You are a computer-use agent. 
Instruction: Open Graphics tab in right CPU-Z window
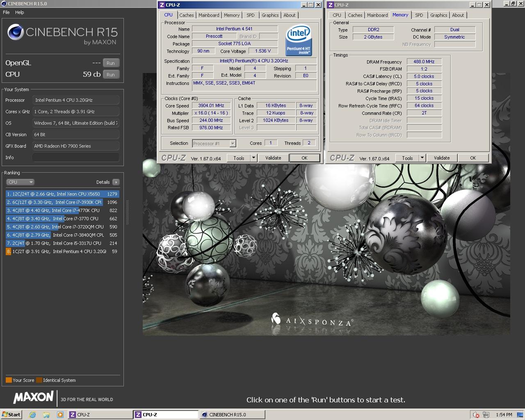coord(439,15)
